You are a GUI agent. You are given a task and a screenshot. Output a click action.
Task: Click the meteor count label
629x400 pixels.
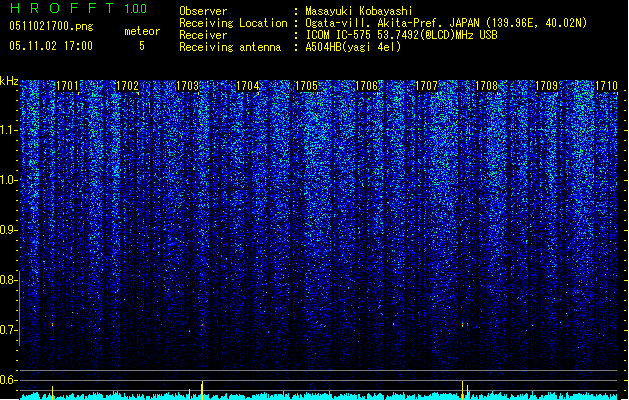[x=142, y=31]
